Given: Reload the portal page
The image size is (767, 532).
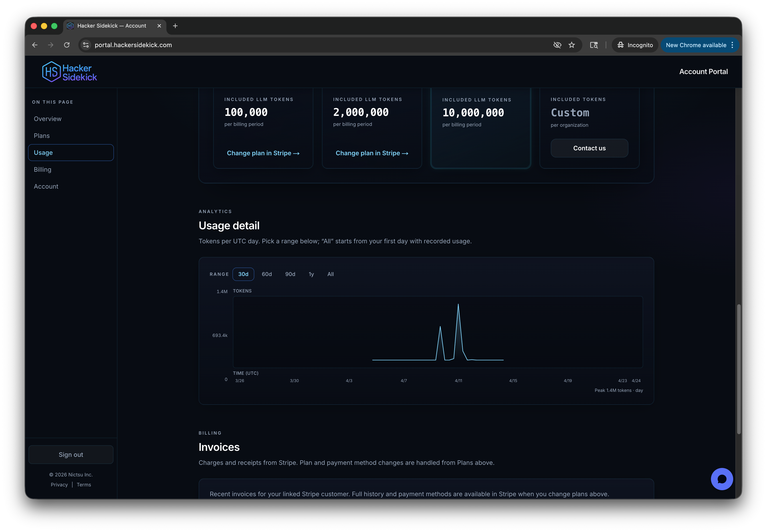Looking at the screenshot, I should [67, 45].
